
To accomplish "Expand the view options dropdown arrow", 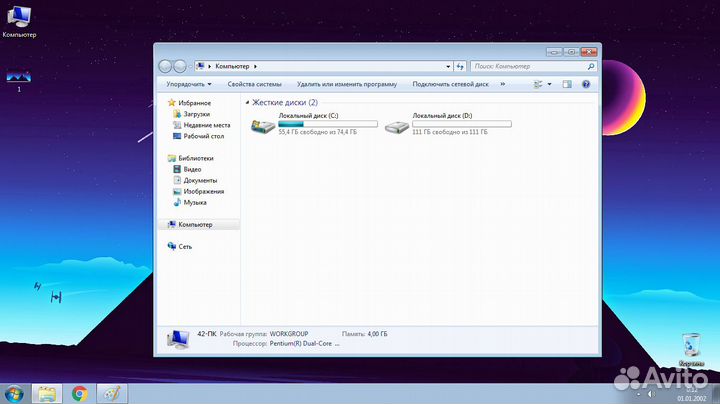I will click(x=550, y=85).
